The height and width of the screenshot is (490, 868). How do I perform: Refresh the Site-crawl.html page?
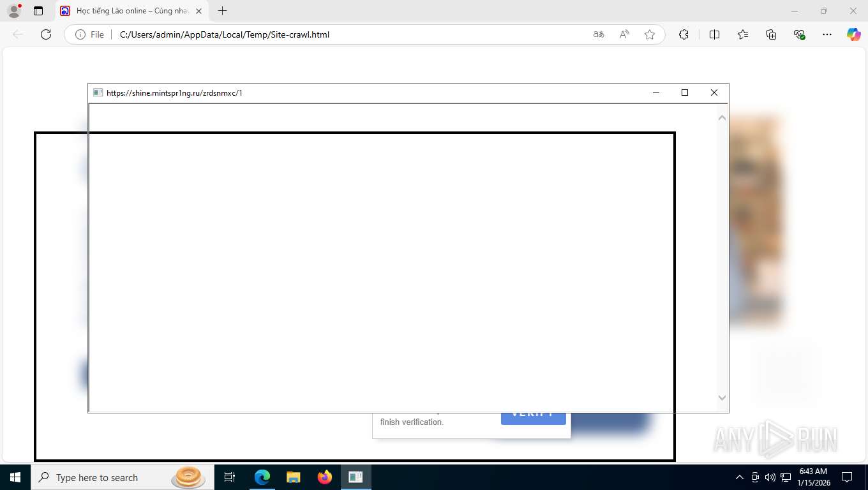pyautogui.click(x=46, y=34)
